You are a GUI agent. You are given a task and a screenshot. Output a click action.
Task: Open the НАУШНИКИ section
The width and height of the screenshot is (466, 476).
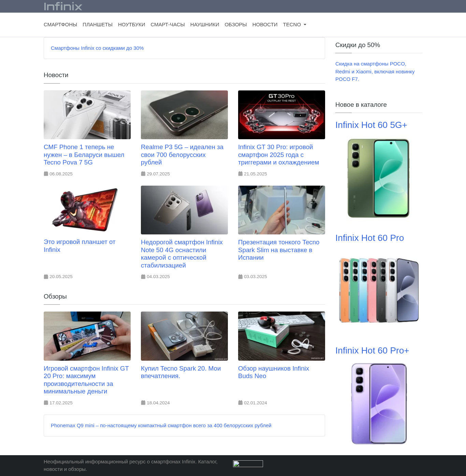pyautogui.click(x=205, y=25)
